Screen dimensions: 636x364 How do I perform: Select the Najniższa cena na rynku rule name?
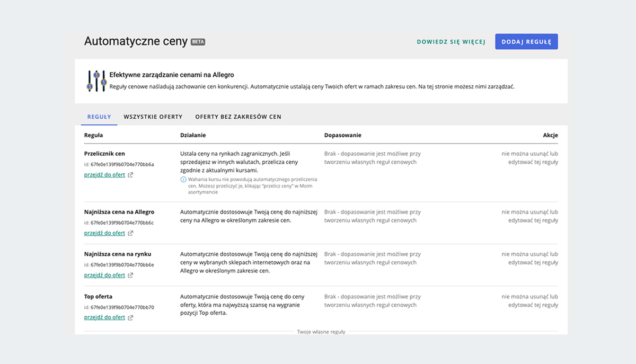(x=118, y=254)
